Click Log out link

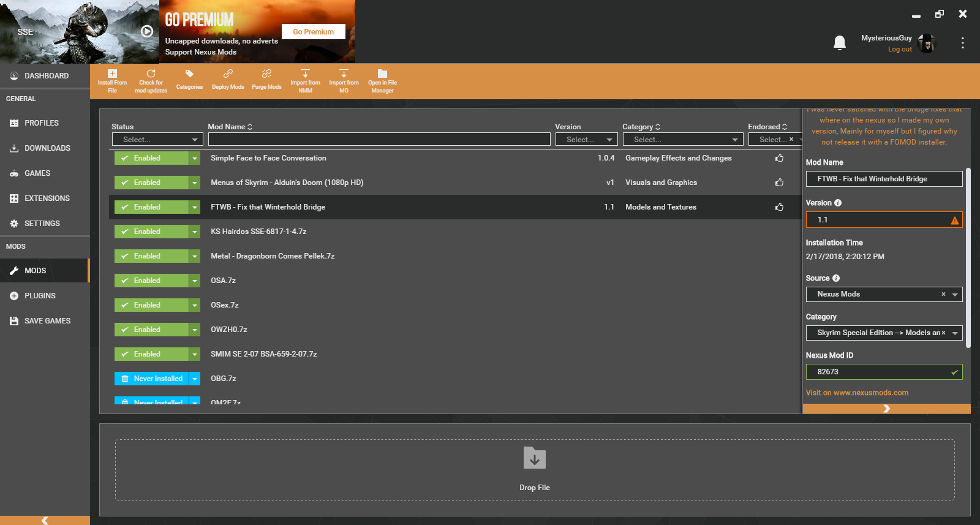point(900,50)
